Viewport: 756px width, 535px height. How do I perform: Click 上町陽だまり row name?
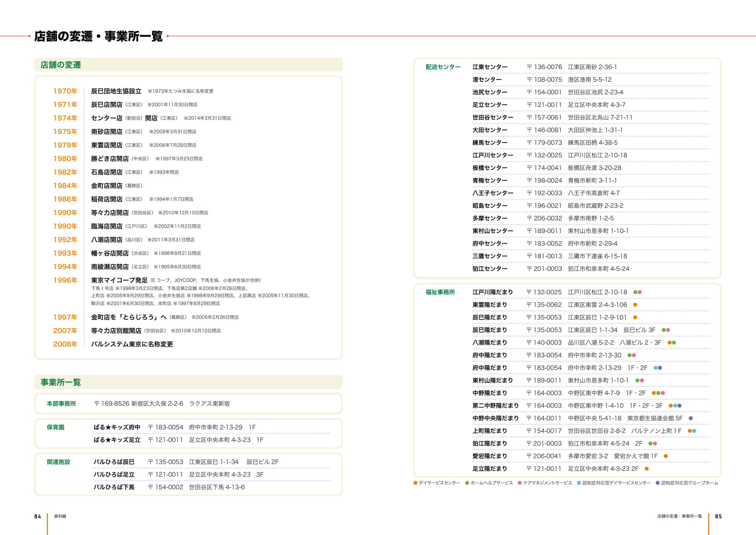coord(490,431)
